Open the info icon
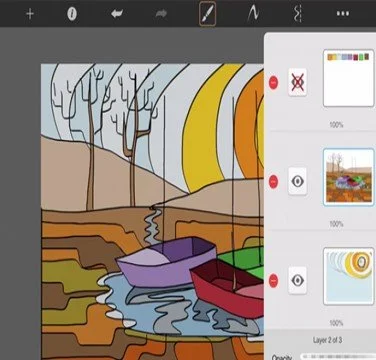The image size is (376, 360). pos(72,14)
